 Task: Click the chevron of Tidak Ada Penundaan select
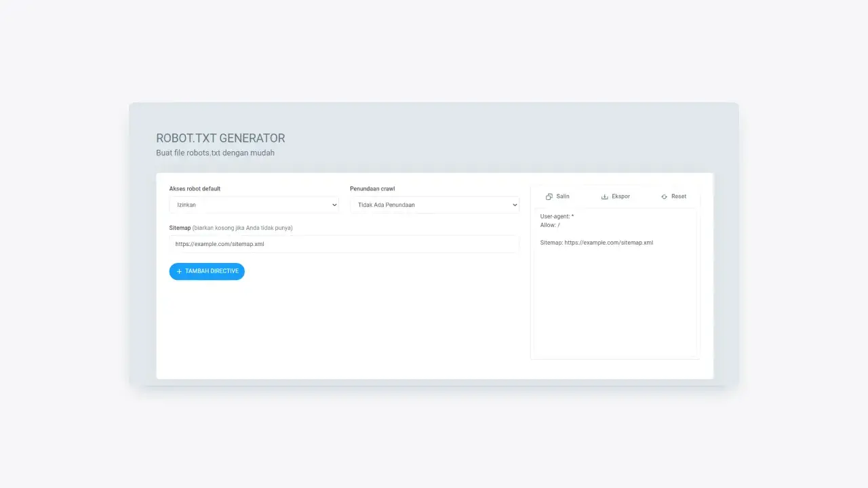click(515, 205)
